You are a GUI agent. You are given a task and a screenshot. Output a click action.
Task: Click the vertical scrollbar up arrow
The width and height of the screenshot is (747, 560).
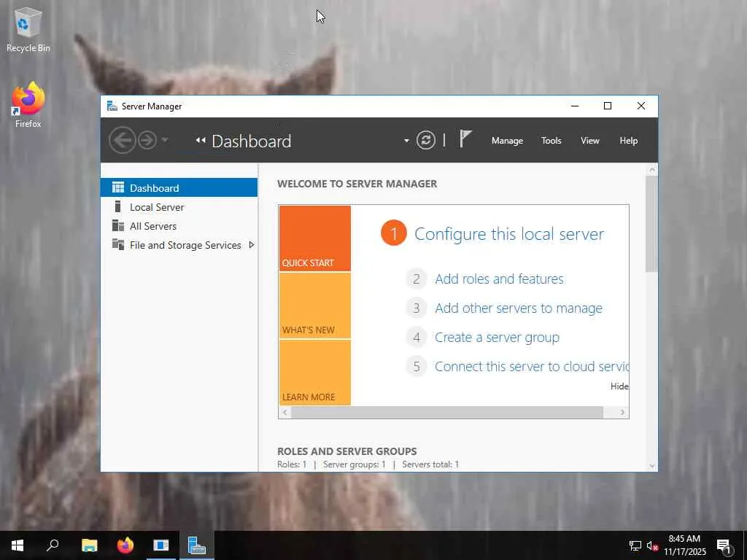pyautogui.click(x=652, y=169)
